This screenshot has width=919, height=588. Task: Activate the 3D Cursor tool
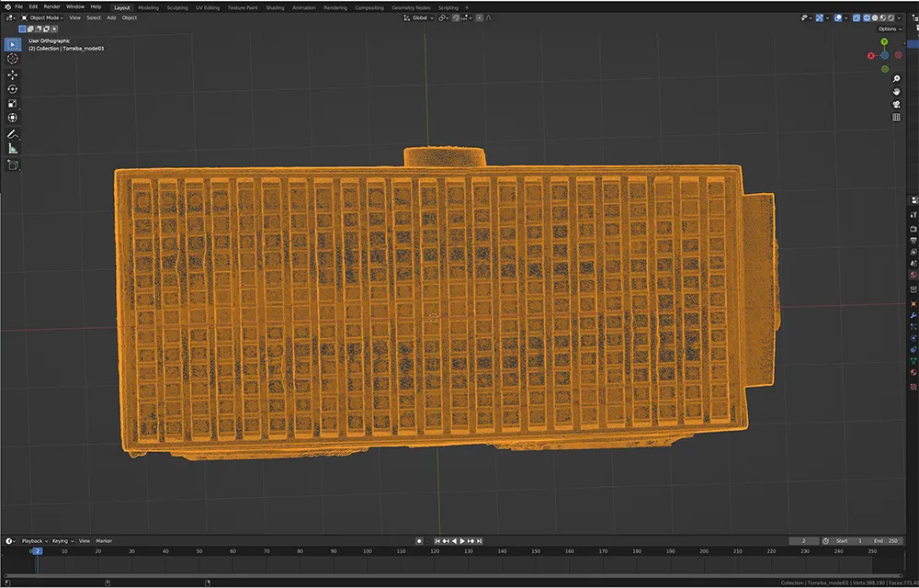click(13, 59)
